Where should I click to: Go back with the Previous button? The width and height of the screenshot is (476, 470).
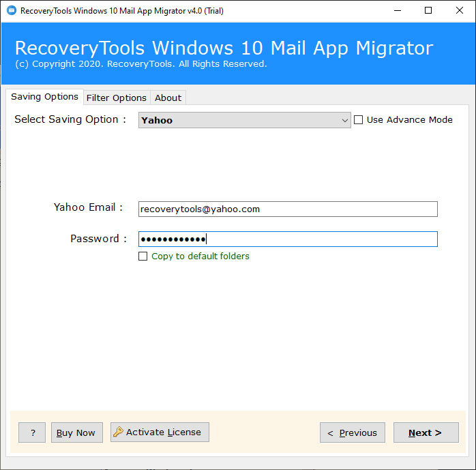[353, 432]
